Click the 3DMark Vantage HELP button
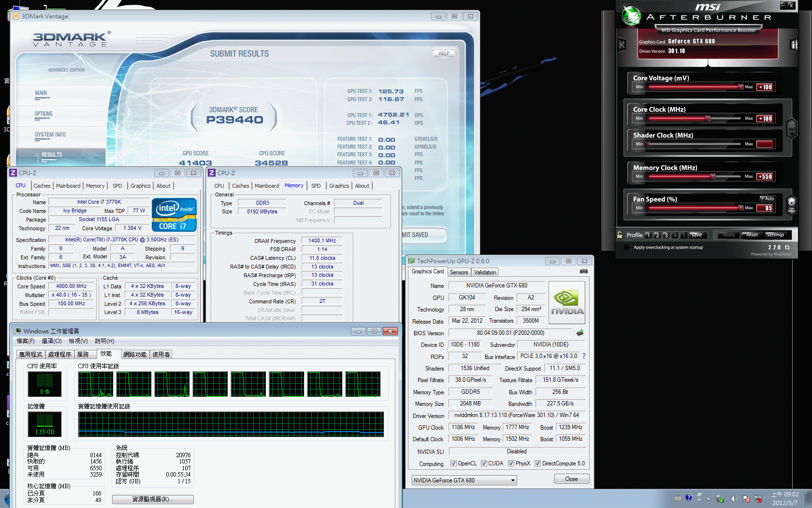The image size is (812, 508). coord(444,53)
